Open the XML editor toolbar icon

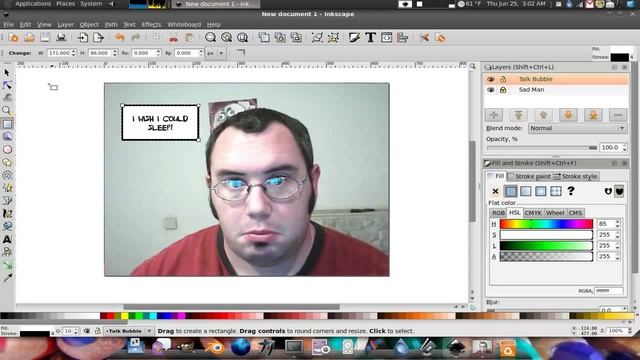coord(387,38)
